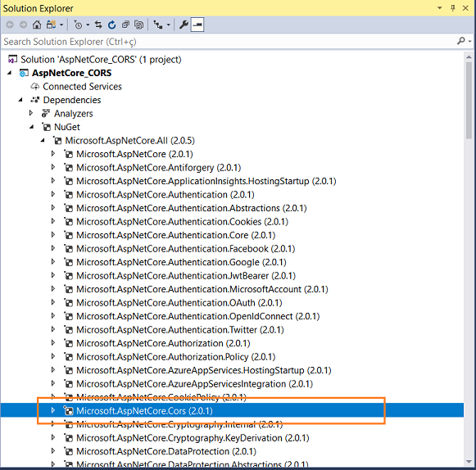Collapse the NuGet node

point(32,127)
